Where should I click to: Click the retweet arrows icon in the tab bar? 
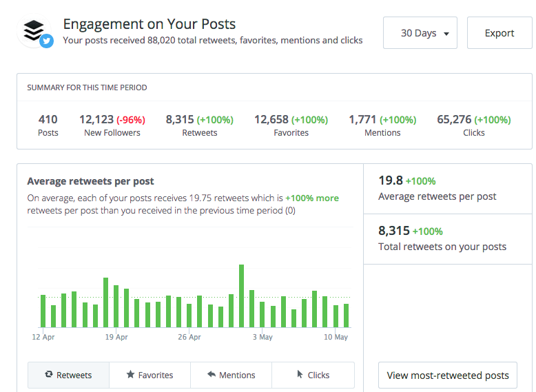point(48,375)
